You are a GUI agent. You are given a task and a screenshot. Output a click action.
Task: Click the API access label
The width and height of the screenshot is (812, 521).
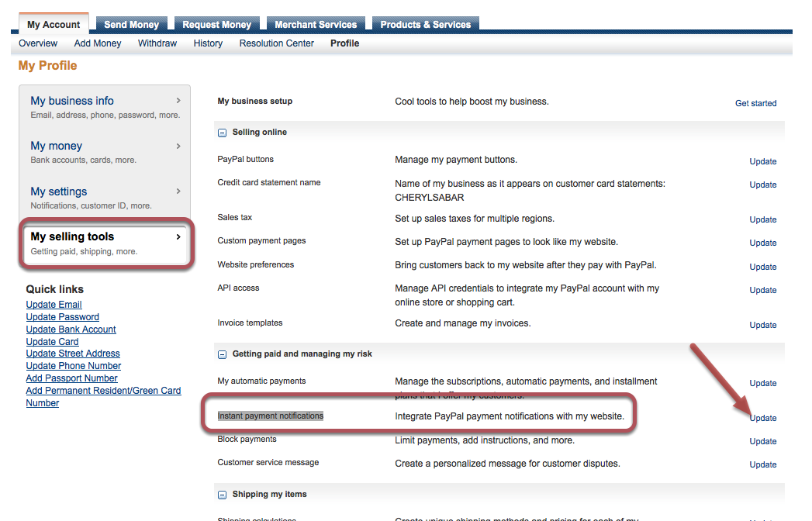pos(238,288)
